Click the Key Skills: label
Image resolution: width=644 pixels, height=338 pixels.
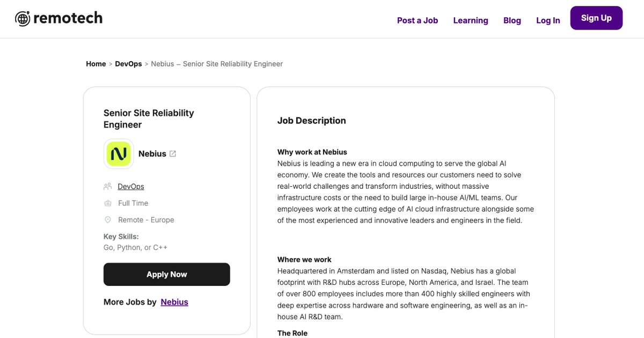[121, 237]
